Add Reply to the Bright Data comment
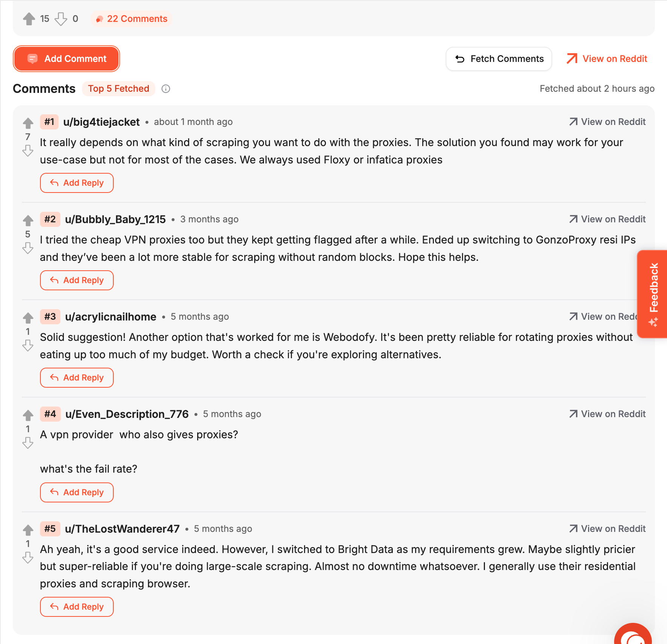 click(77, 607)
